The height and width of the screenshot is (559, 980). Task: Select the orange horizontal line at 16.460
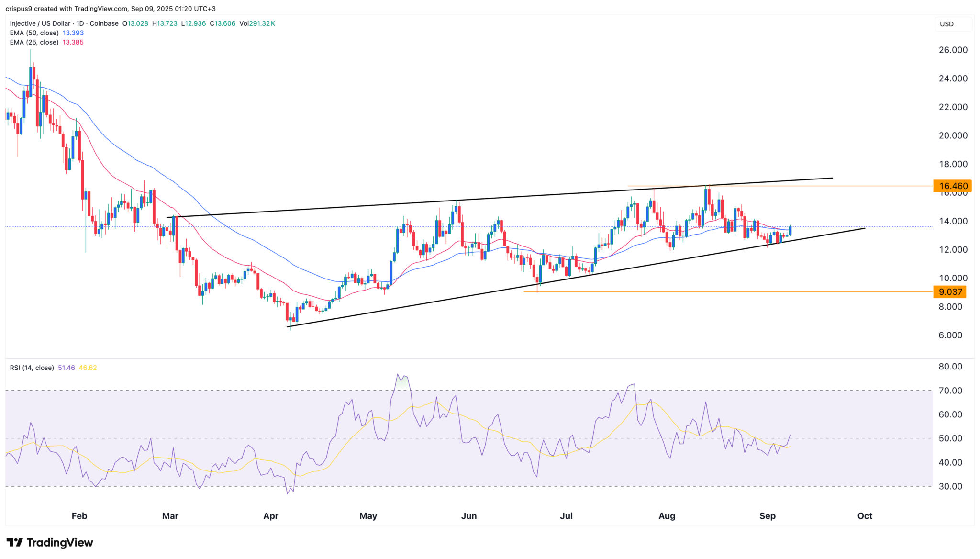(885, 186)
